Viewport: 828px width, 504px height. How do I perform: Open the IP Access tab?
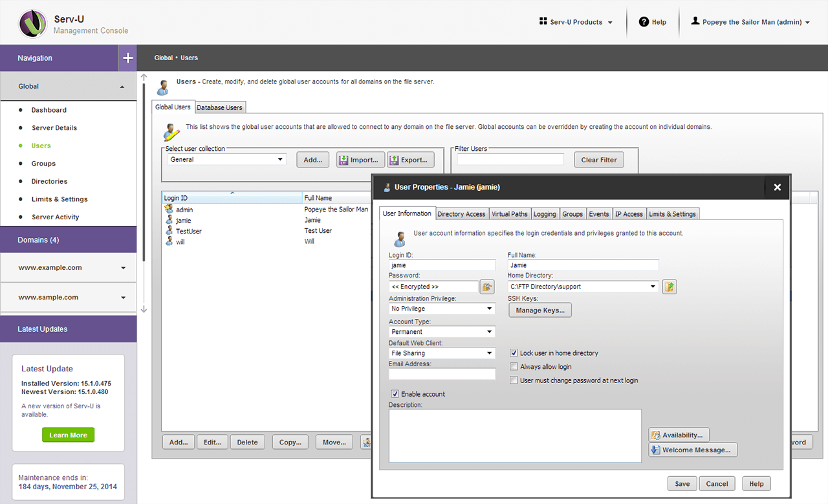pyautogui.click(x=629, y=214)
